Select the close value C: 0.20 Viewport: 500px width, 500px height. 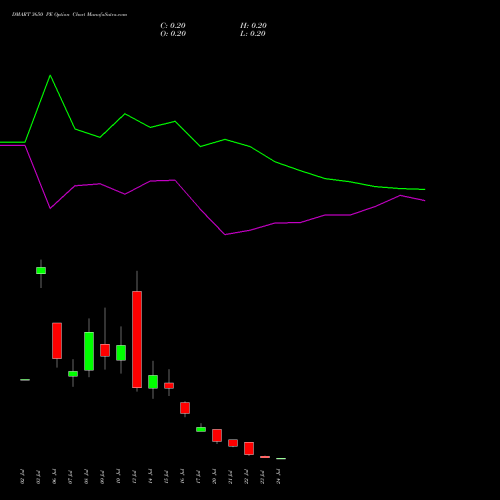click(x=173, y=26)
